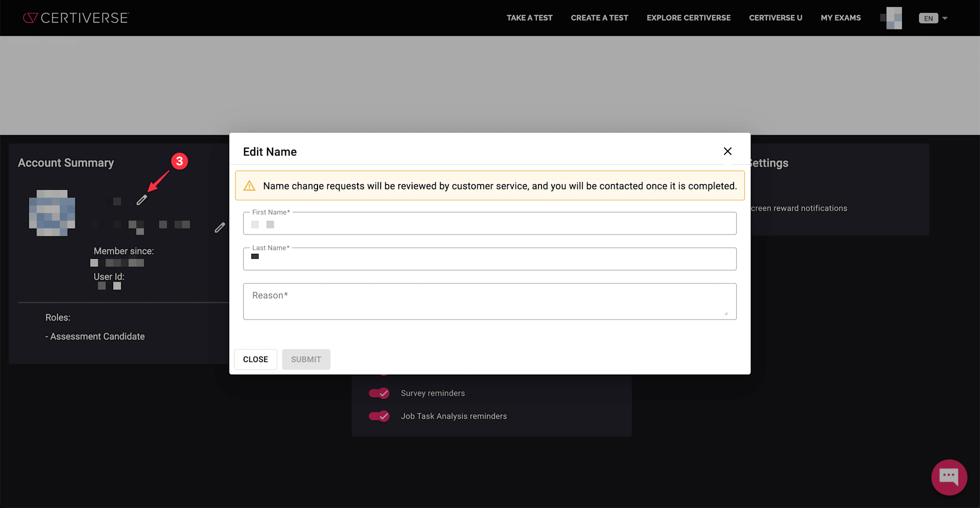Click into the First Name field
The height and width of the screenshot is (508, 980).
490,224
